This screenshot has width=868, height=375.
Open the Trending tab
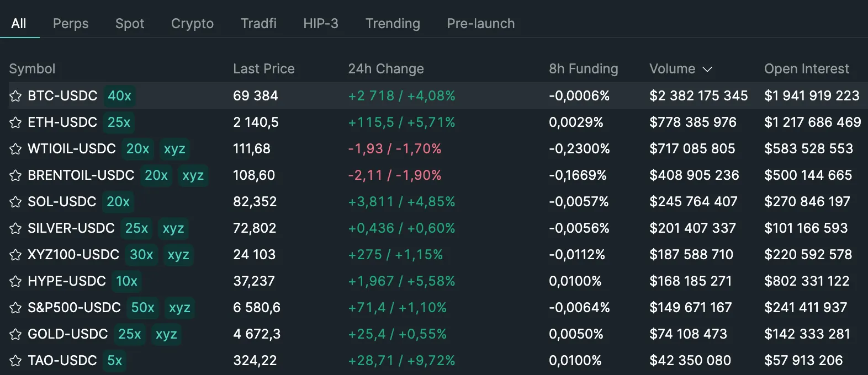(393, 24)
